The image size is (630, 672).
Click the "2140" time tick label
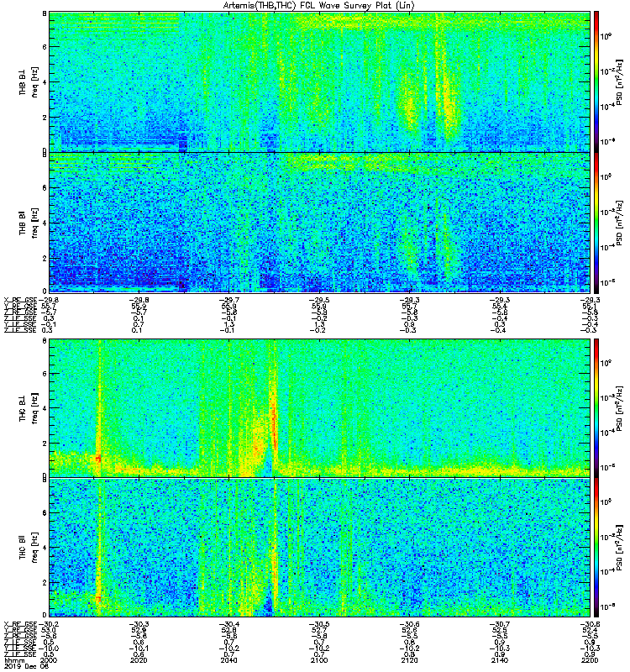pos(500,660)
